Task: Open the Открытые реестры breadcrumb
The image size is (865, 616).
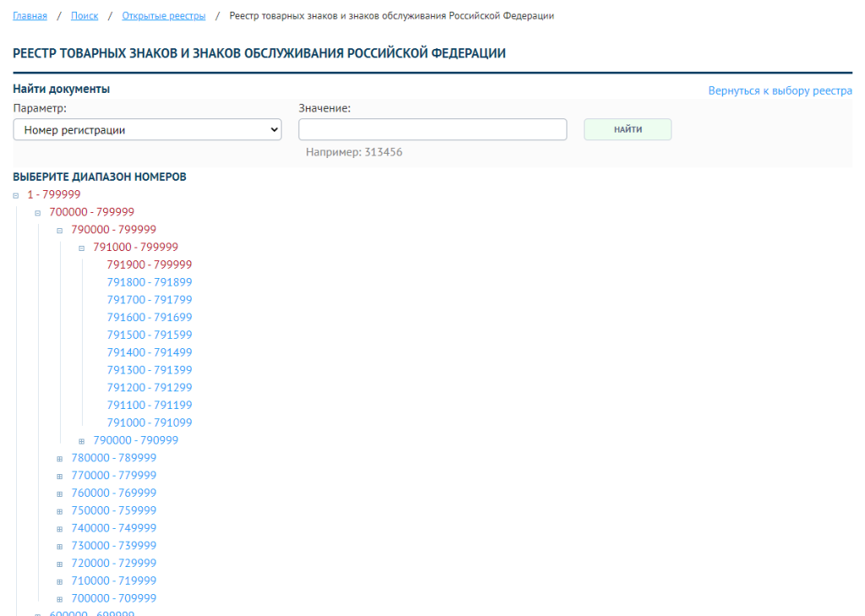Action: [163, 15]
